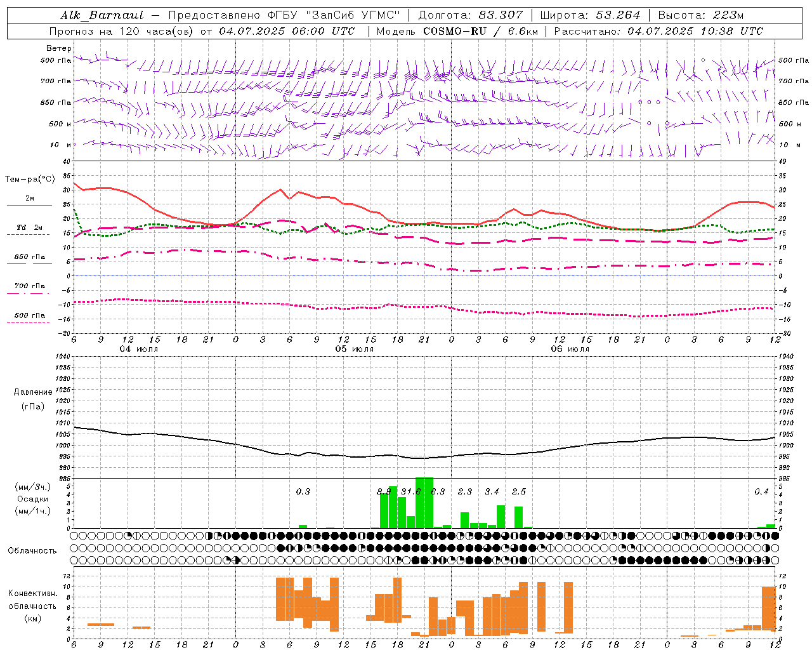Click the 'Прогноз на 120 часа(ов)' forecast text

coord(122,31)
